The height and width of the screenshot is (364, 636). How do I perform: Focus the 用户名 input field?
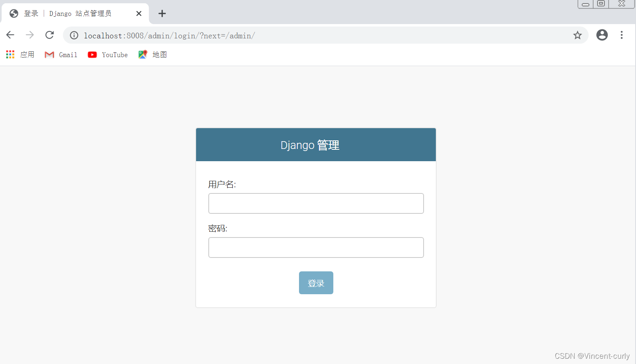point(316,203)
